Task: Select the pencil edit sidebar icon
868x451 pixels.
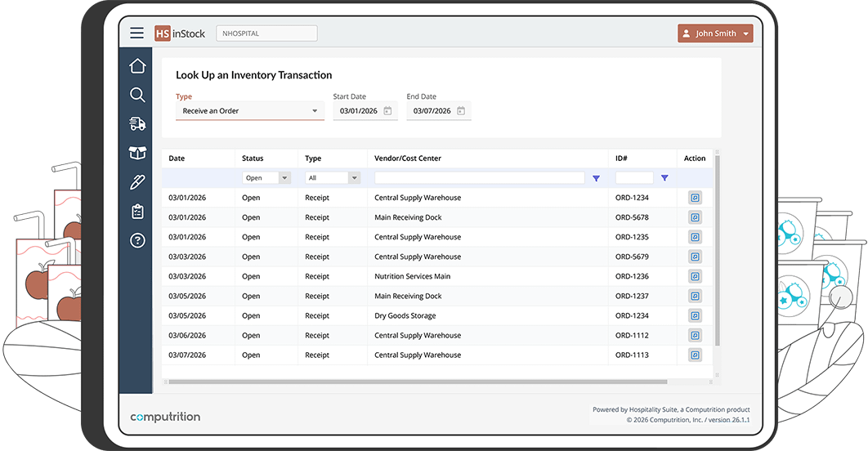Action: click(137, 182)
